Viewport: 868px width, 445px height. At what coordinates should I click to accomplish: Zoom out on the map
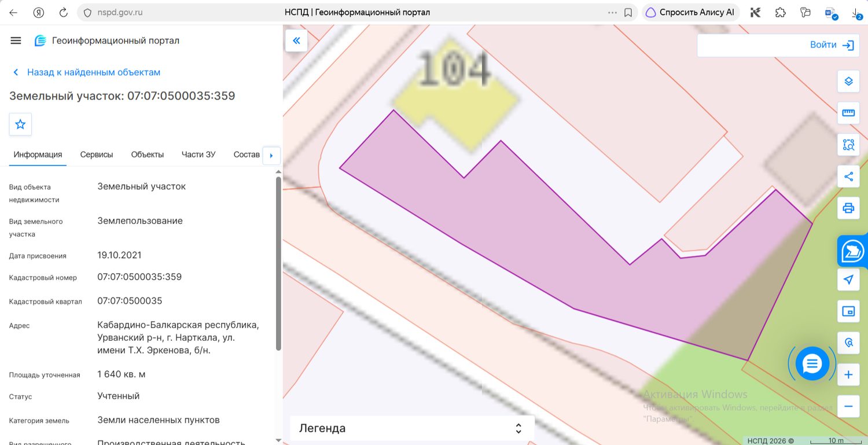848,406
